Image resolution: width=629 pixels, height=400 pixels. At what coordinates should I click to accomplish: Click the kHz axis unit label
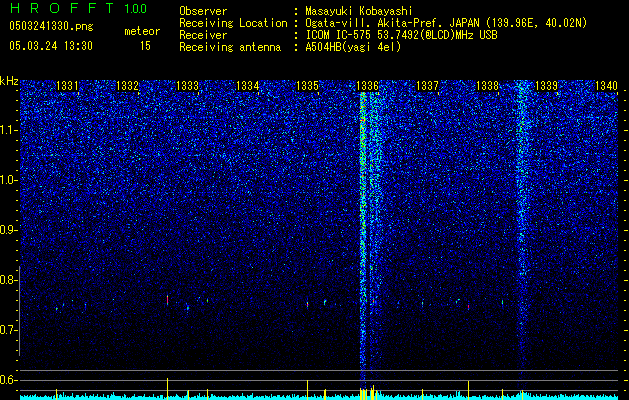(x=9, y=81)
